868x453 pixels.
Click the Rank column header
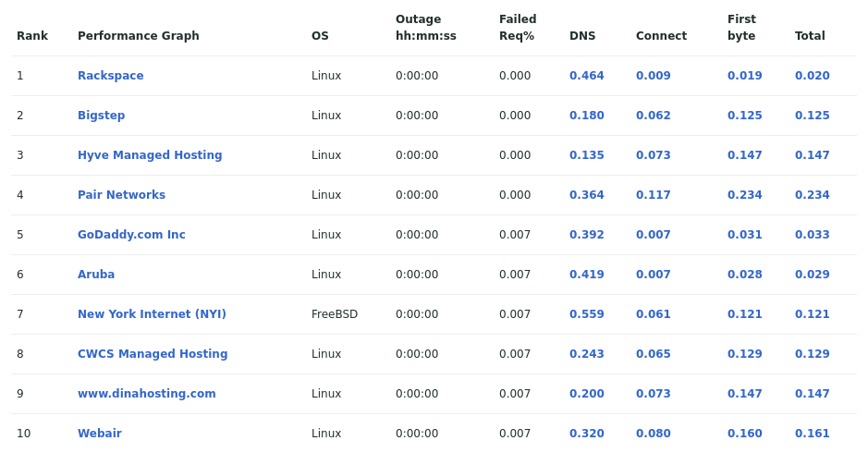tap(32, 35)
